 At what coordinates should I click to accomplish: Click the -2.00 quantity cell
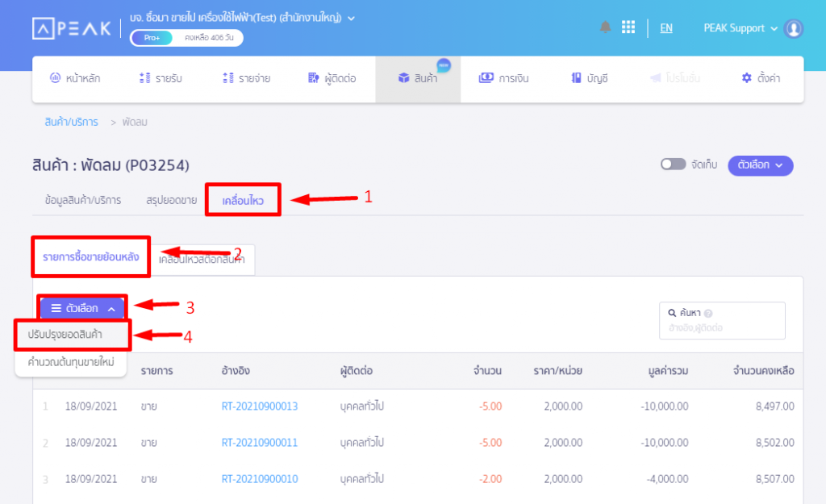point(490,479)
